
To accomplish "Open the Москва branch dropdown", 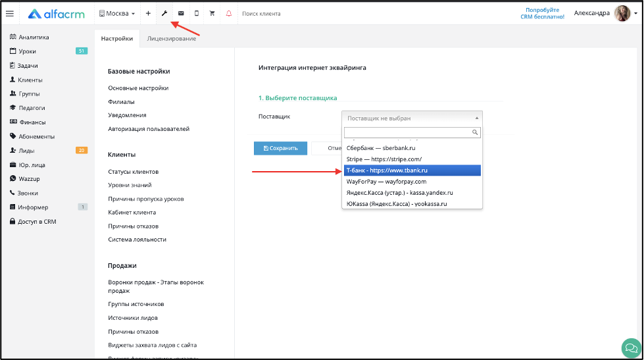I will click(x=117, y=14).
